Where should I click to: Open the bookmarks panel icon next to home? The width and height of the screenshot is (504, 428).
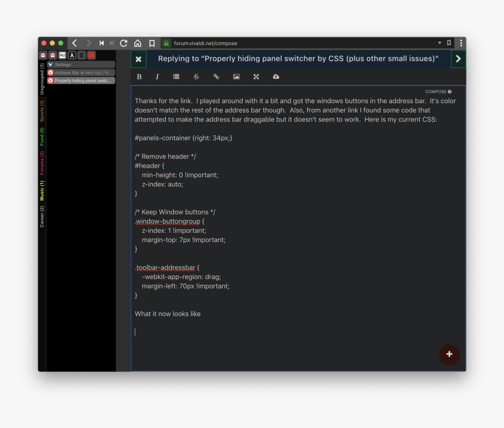point(152,43)
